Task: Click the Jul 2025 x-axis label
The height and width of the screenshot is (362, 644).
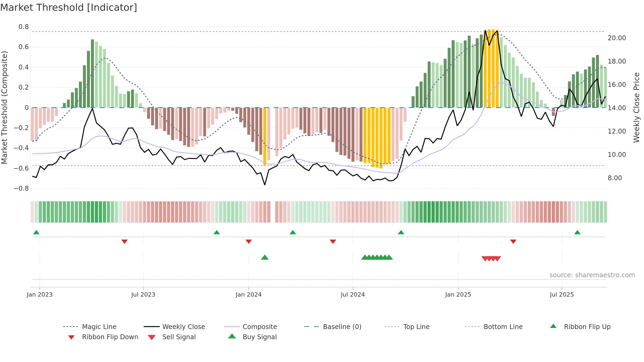Action: (x=562, y=294)
